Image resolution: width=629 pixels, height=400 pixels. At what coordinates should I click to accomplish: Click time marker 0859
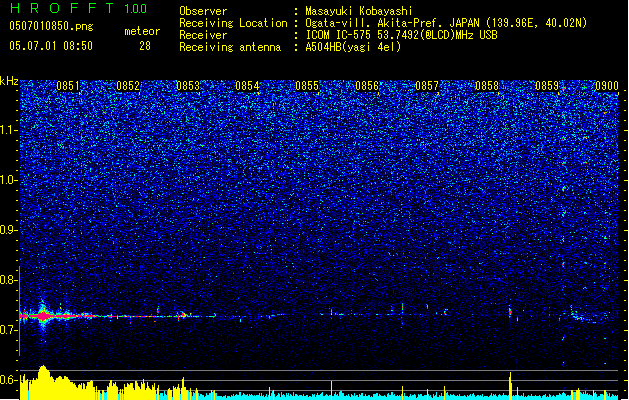(x=547, y=86)
